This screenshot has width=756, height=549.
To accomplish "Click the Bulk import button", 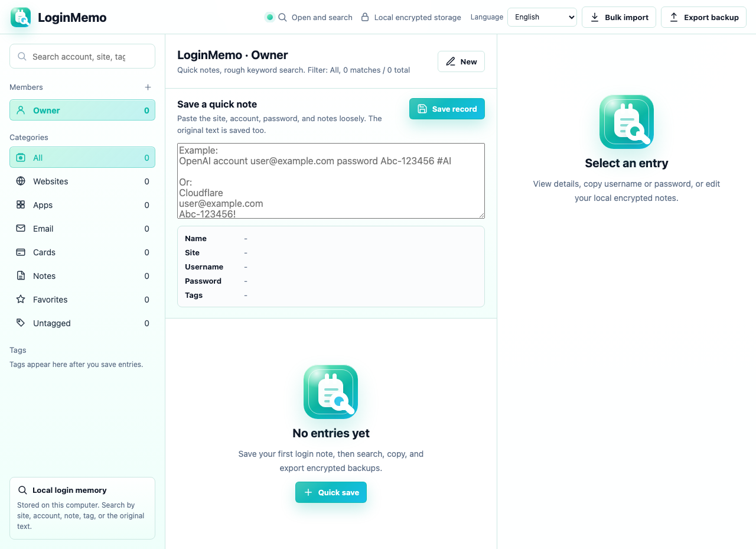I will (619, 17).
